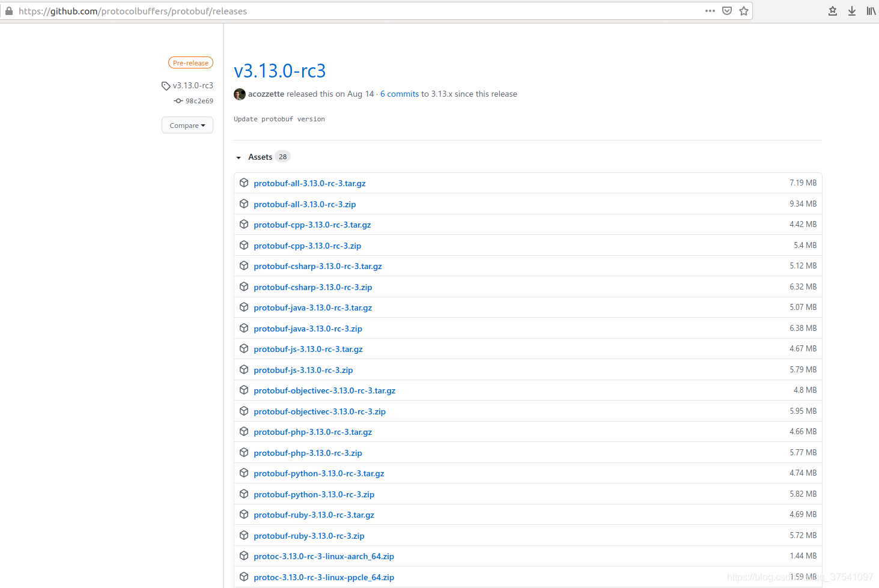This screenshot has height=588, width=879.
Task: Click the downloads arrow icon in toolbar
Action: point(851,10)
